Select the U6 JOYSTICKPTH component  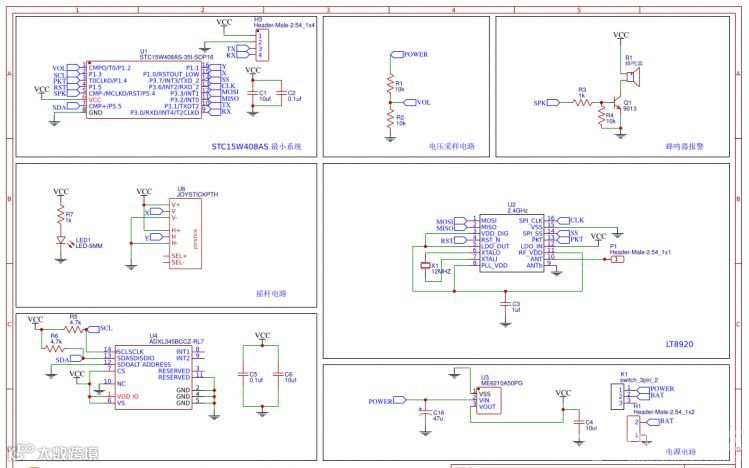tap(186, 234)
